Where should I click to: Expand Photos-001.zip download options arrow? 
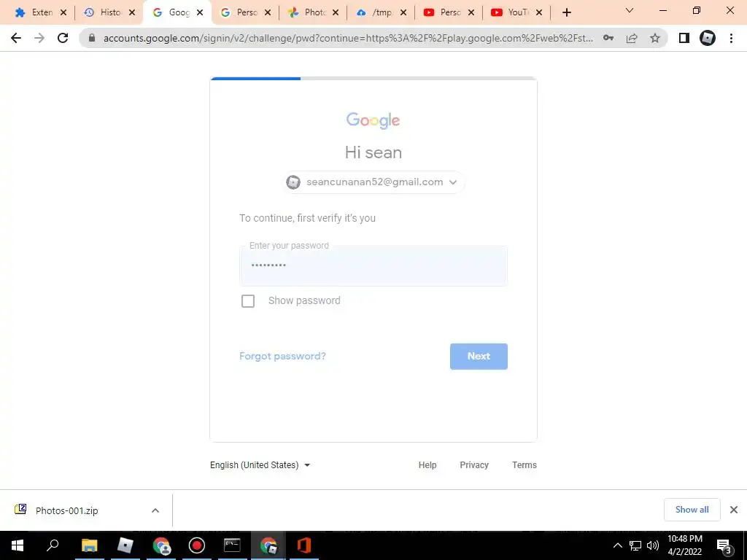155,510
